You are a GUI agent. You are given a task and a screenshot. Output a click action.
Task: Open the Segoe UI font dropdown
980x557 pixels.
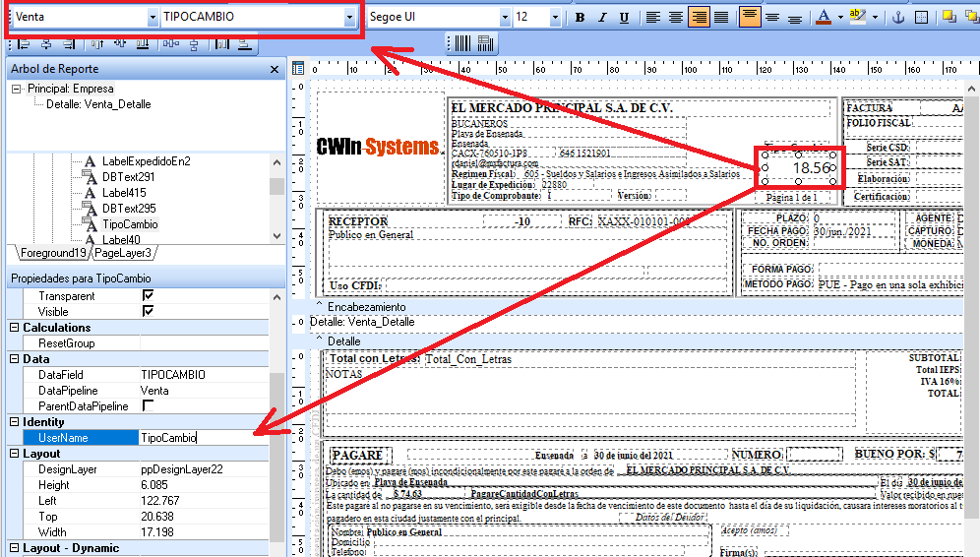pyautogui.click(x=505, y=18)
